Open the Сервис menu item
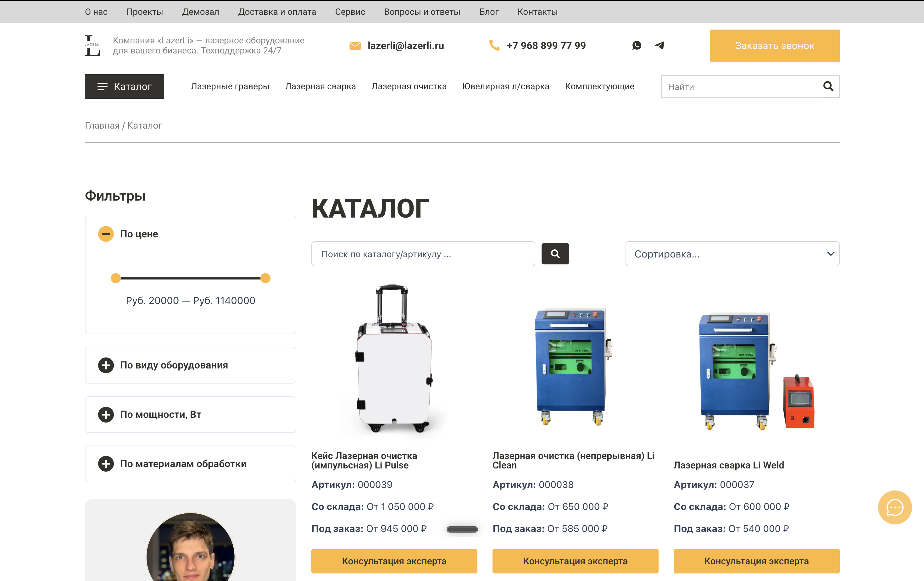924x581 pixels. tap(350, 12)
